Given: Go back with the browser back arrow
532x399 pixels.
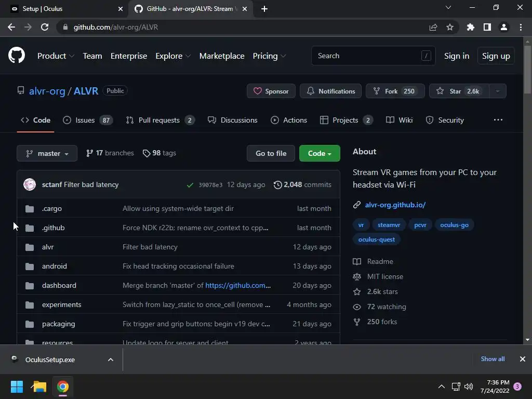Looking at the screenshot, I should 11,27.
